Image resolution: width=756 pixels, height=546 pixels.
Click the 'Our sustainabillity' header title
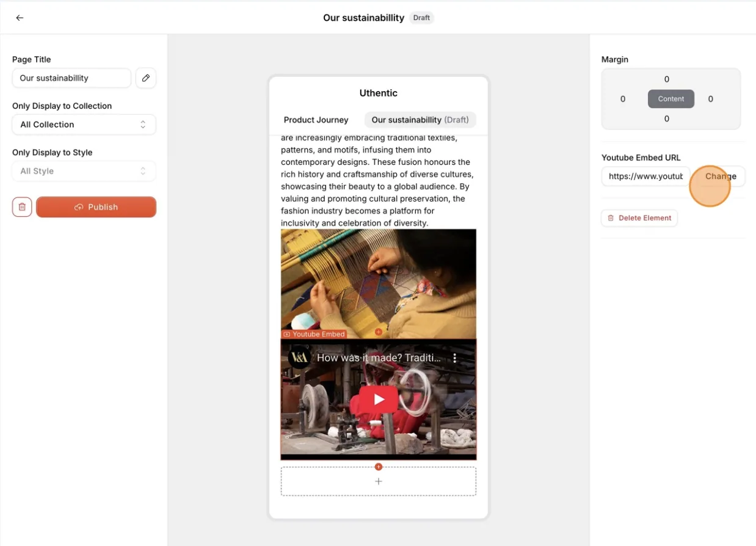[x=363, y=18]
